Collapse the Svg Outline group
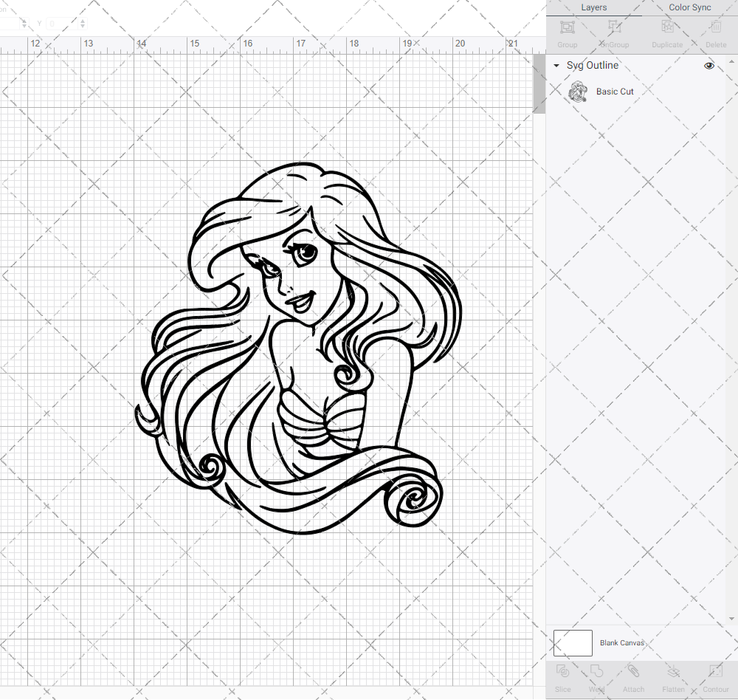The image size is (738, 700). (555, 66)
